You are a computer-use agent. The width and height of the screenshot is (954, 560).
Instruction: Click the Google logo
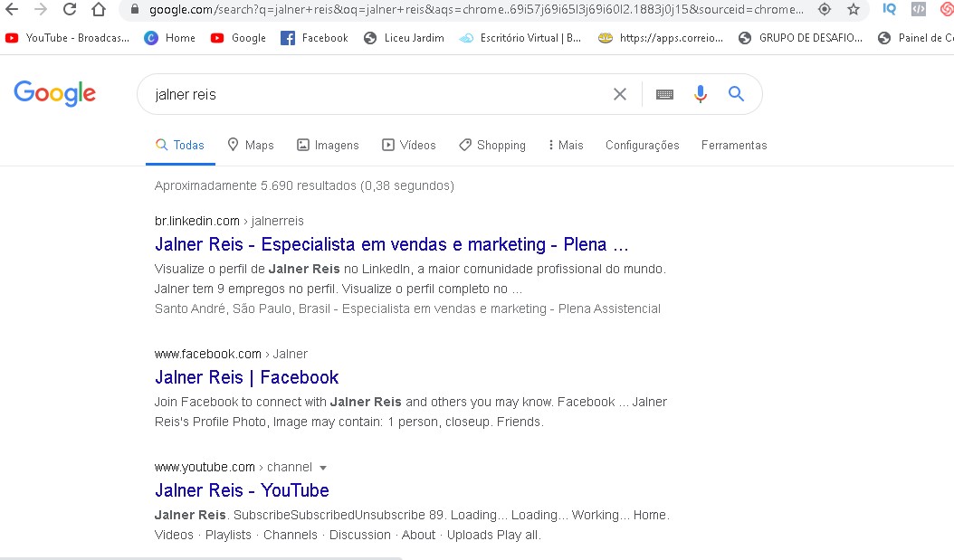54,93
